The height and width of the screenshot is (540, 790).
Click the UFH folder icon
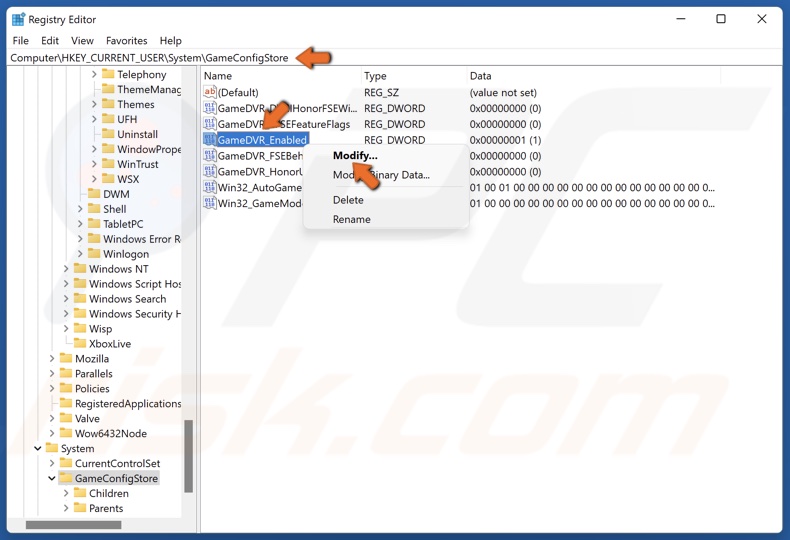click(108, 119)
